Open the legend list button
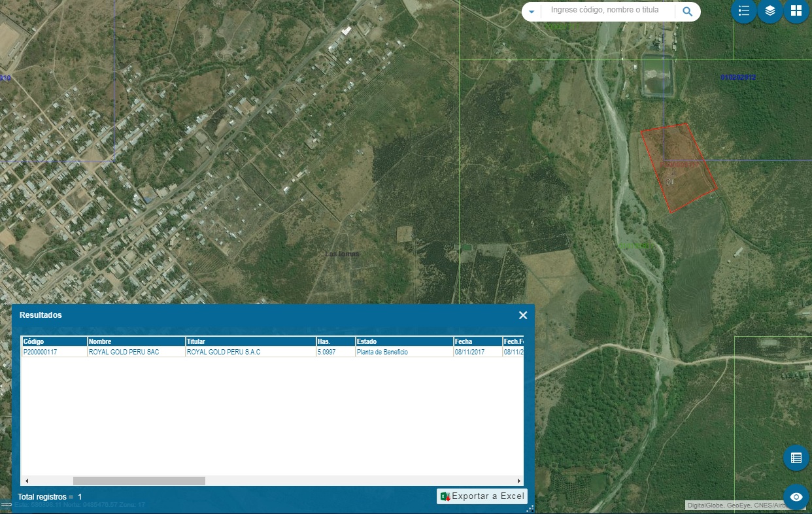The width and height of the screenshot is (812, 514). (x=743, y=11)
